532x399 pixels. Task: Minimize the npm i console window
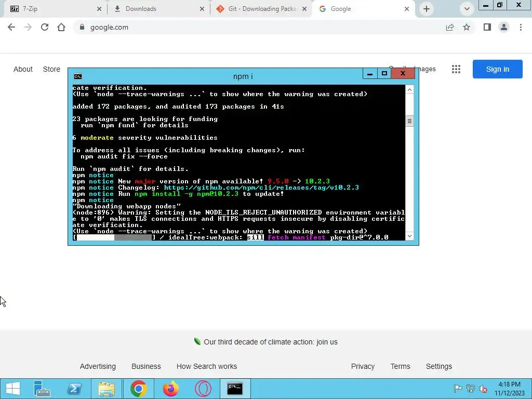(x=370, y=73)
